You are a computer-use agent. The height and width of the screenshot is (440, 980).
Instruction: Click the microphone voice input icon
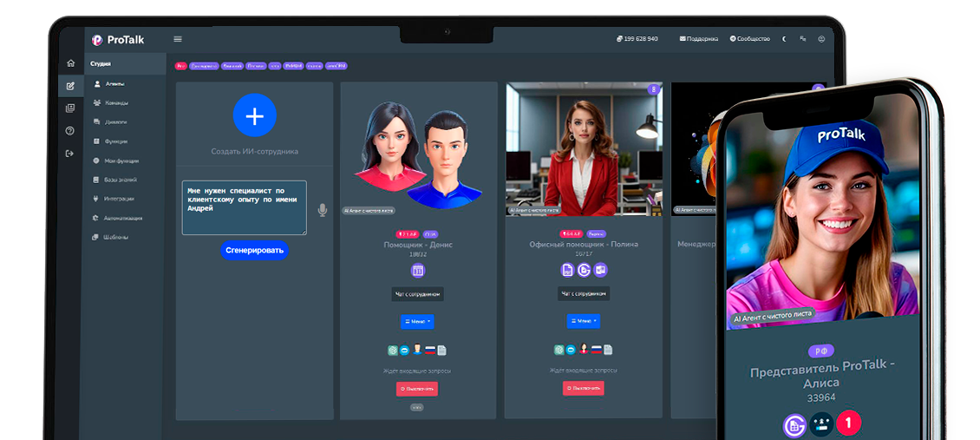[323, 211]
